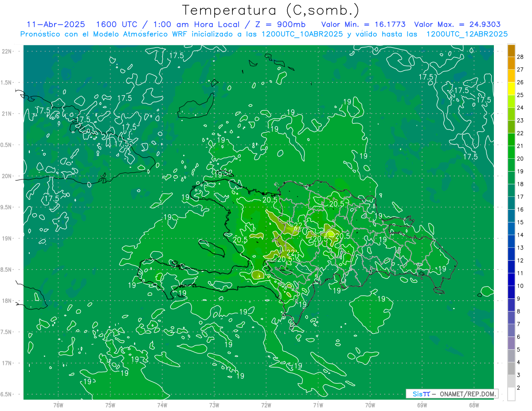This screenshot has width=532, height=411.
Task: Select the legend swatch between 6 and 7
Action: click(511, 330)
